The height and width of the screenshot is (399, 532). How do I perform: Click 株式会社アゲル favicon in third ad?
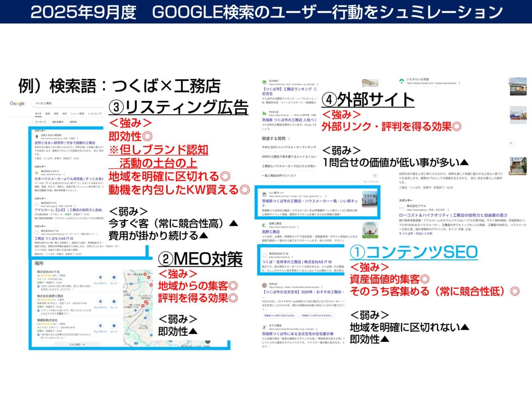[x=37, y=204]
